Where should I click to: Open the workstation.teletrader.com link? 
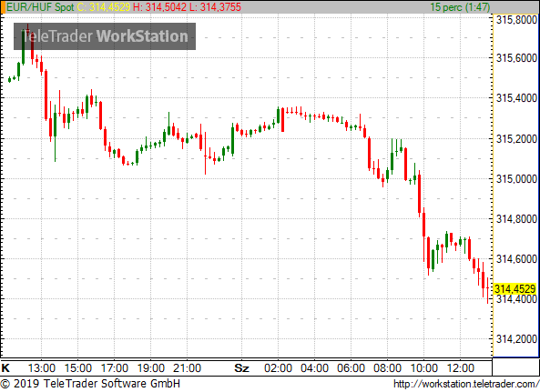point(466,384)
